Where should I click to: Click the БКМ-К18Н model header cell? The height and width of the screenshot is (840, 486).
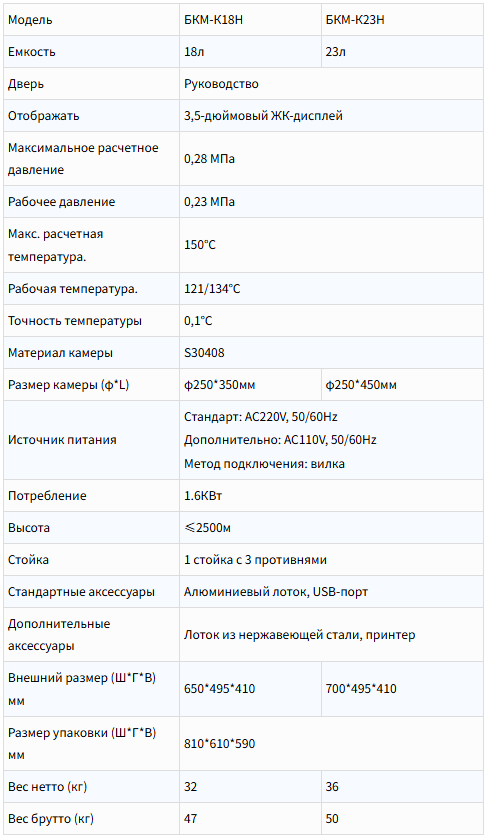click(x=250, y=20)
